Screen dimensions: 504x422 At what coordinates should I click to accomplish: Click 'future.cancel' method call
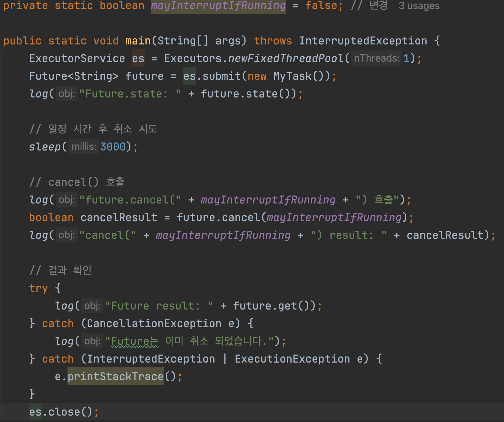219,218
